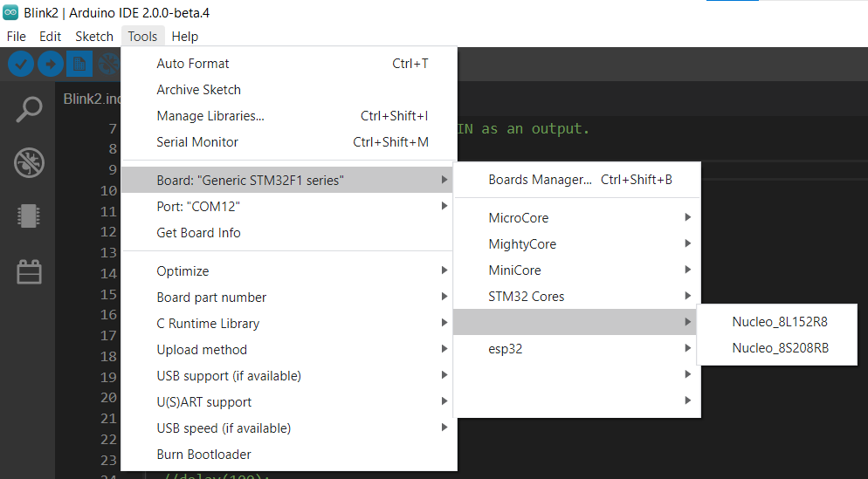Screen dimensions: 868x479
Task: Open the Edit menu
Action: pos(50,37)
